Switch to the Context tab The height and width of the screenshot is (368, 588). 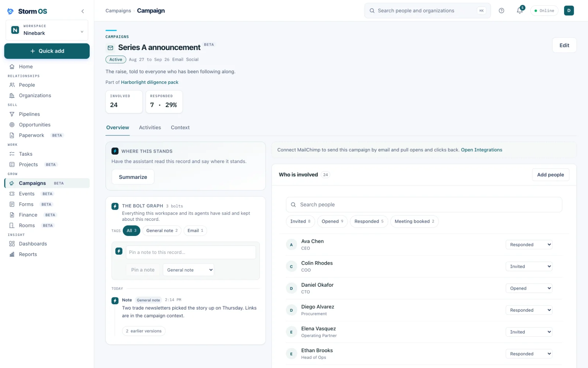click(x=180, y=128)
